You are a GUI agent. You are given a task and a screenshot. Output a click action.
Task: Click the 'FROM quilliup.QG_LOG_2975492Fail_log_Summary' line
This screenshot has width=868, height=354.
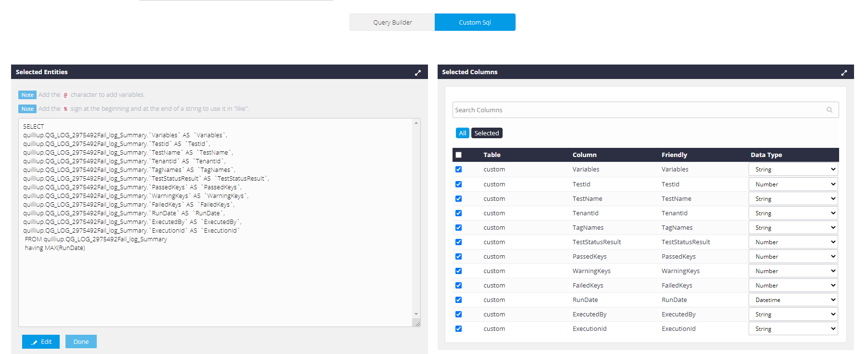click(x=96, y=239)
